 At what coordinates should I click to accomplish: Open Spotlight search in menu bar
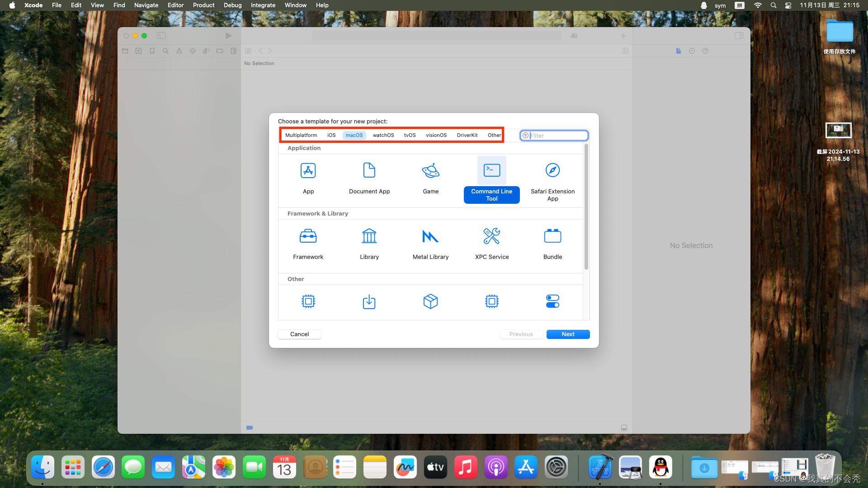774,5
